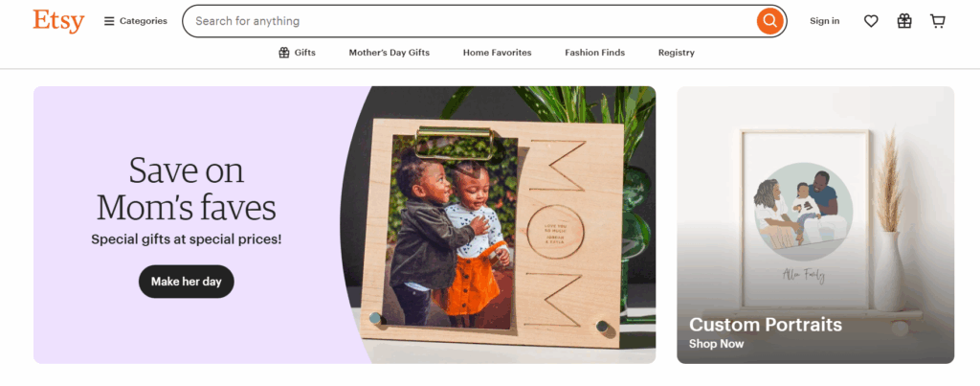Viewport: 980px width, 386px height.
Task: Open the Favorites heart icon
Action: [871, 21]
